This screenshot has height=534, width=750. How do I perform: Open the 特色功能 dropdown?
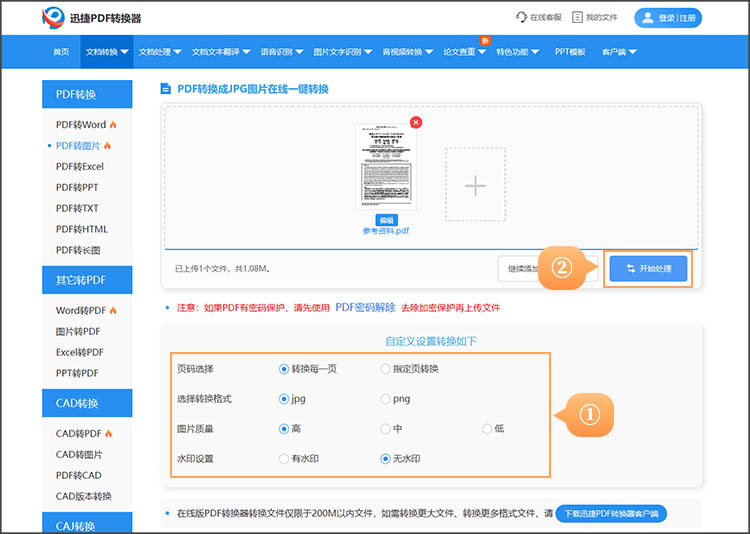point(517,52)
